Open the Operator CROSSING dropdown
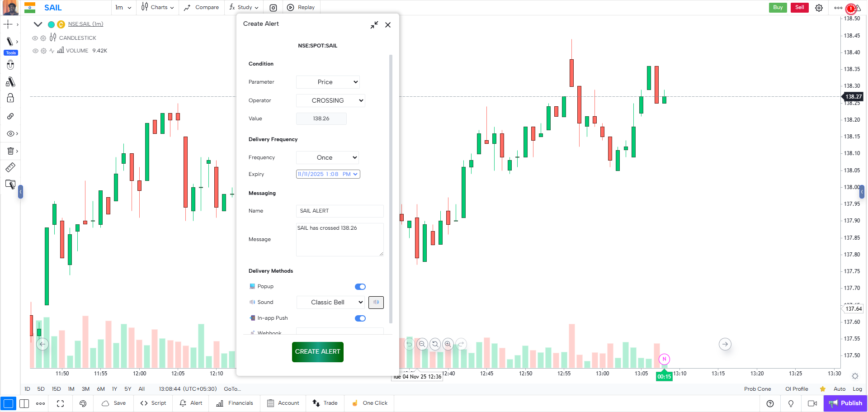868x412 pixels. [x=330, y=100]
